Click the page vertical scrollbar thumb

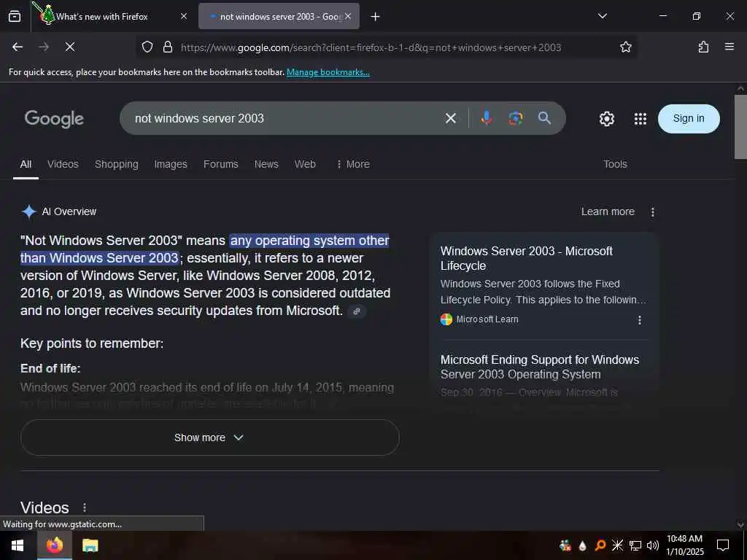pos(740,127)
